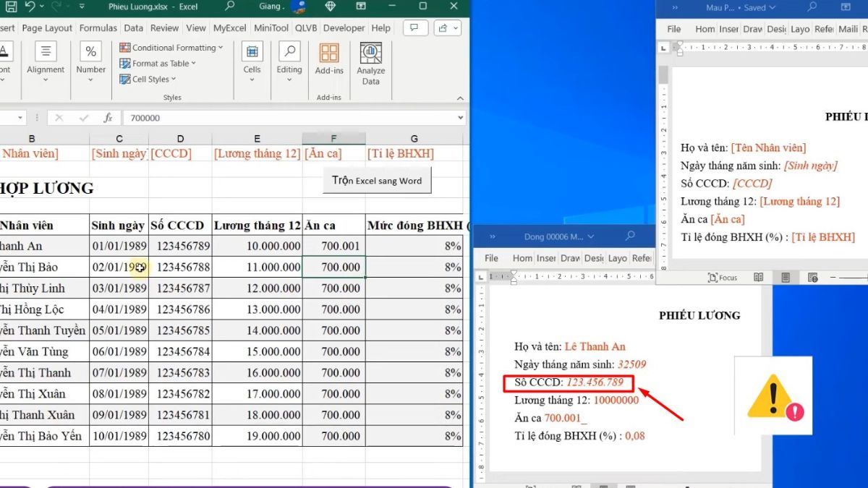Open the File menu in Mau Word window

coord(674,29)
